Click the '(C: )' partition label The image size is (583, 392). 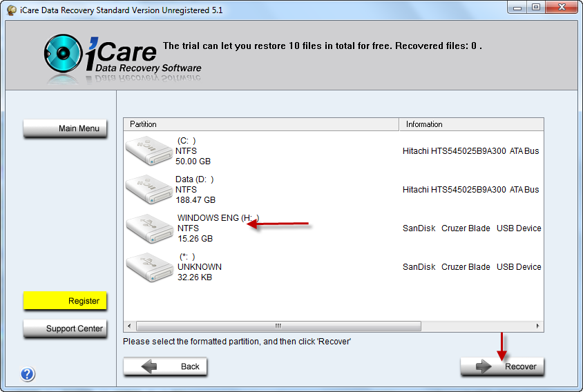(187, 141)
